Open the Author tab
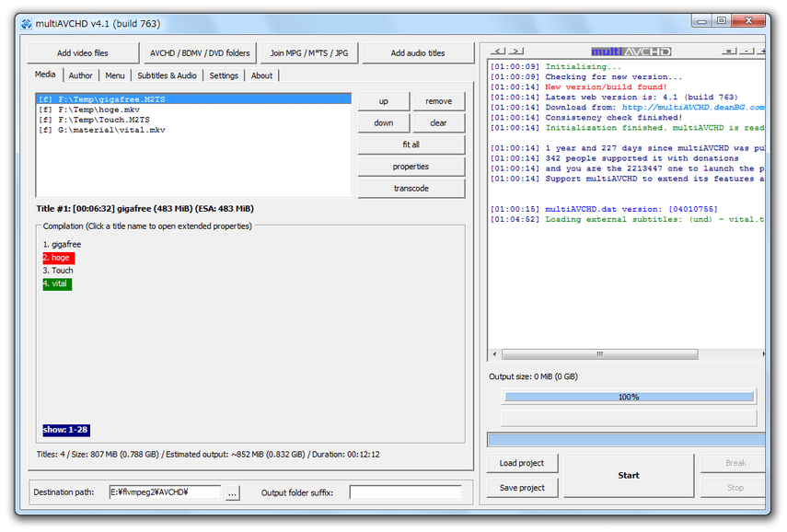 point(80,75)
